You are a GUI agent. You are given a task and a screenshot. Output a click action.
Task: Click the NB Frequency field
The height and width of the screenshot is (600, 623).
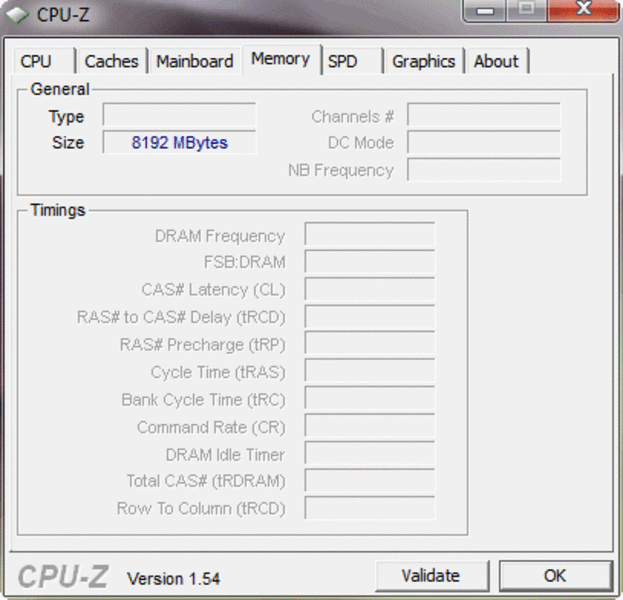click(x=484, y=169)
